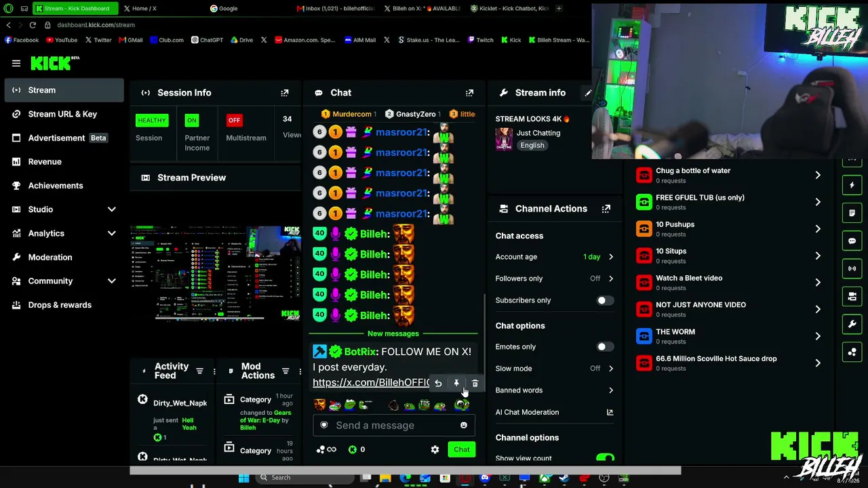
Task: Click the New messages divider
Action: click(393, 333)
